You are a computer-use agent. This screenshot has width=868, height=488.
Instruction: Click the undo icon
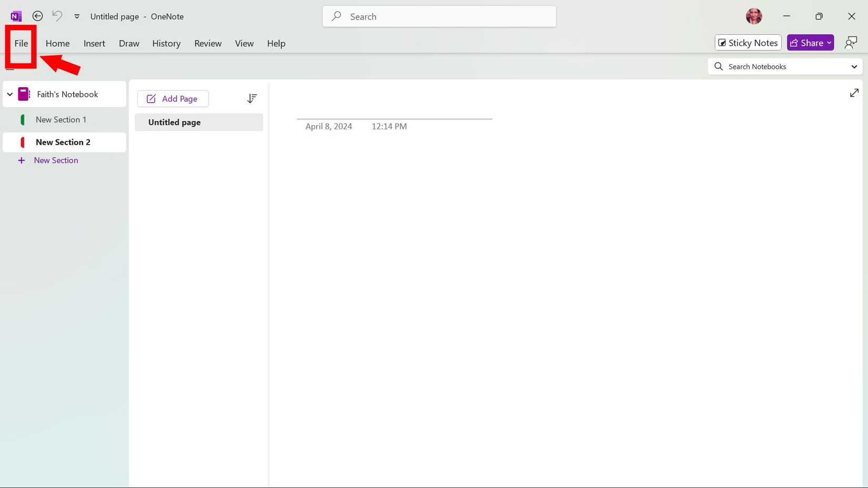[57, 16]
